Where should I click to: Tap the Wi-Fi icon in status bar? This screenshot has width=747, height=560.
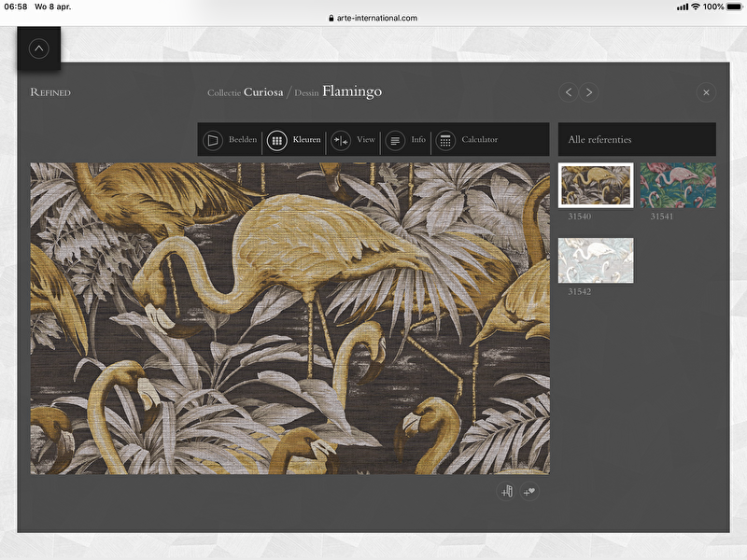[x=695, y=7]
